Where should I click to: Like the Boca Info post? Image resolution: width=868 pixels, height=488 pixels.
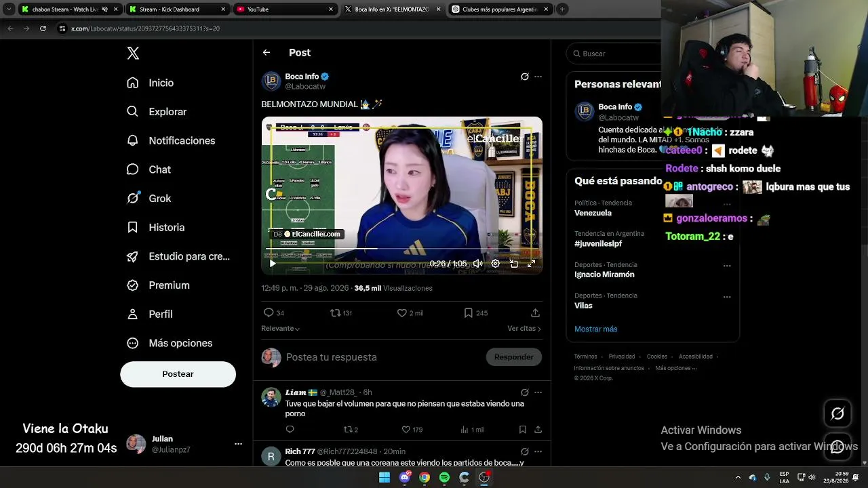[410, 313]
